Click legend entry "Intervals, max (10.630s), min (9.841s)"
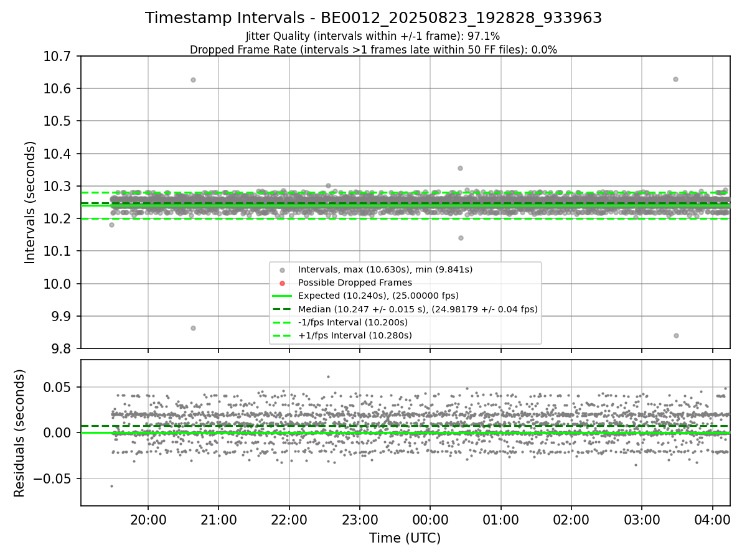Image resolution: width=747 pixels, height=560 pixels. [385, 269]
